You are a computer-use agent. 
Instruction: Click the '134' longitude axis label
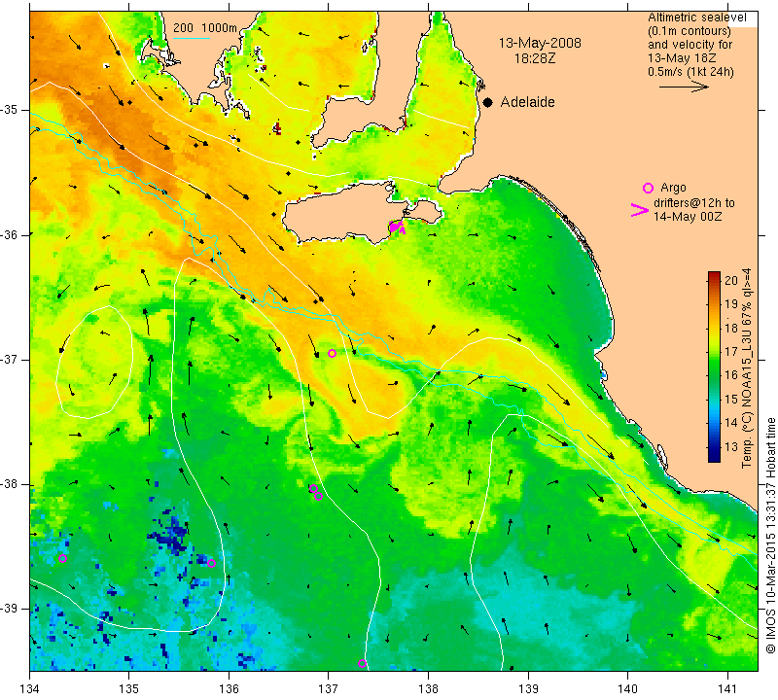point(30,688)
